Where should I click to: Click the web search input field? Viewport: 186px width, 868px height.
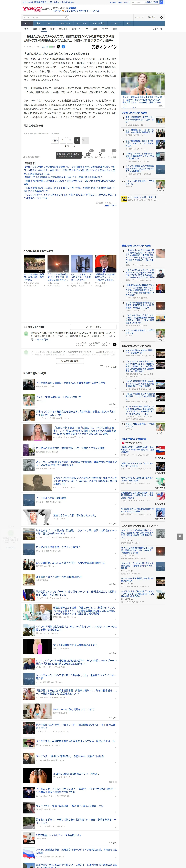point(138,2)
